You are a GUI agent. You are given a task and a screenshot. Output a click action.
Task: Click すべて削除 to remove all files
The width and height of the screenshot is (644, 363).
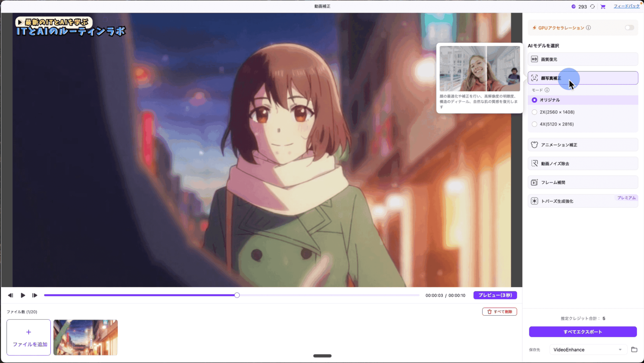tap(499, 311)
